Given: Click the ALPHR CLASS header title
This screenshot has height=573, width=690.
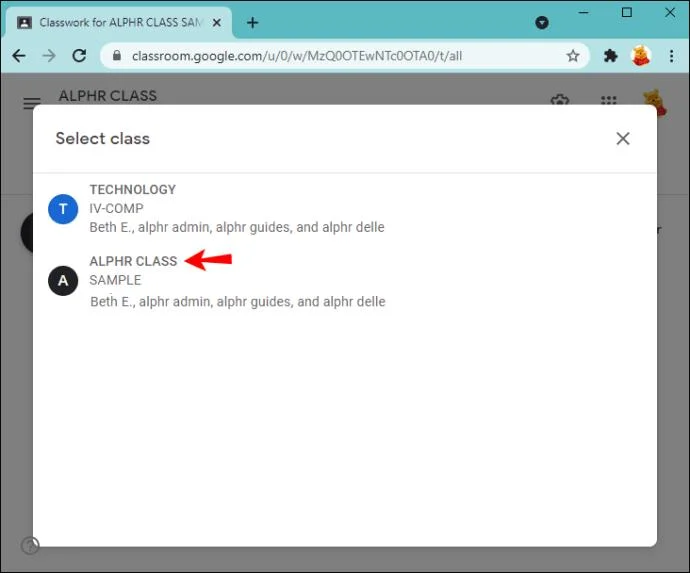Looking at the screenshot, I should [108, 96].
